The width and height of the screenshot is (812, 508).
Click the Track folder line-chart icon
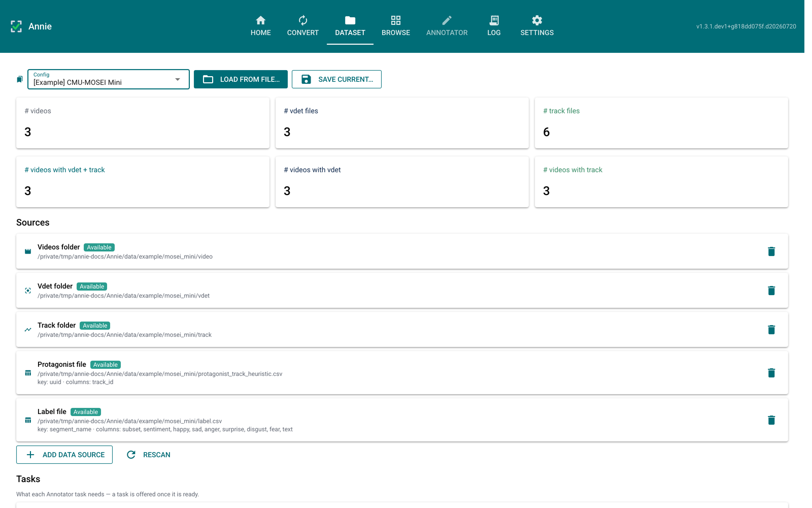(x=28, y=330)
